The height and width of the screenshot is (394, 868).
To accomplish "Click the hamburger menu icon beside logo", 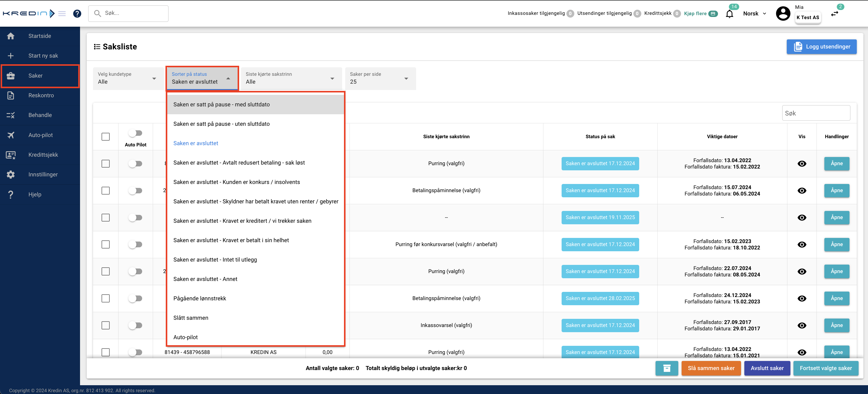I will click(x=62, y=13).
